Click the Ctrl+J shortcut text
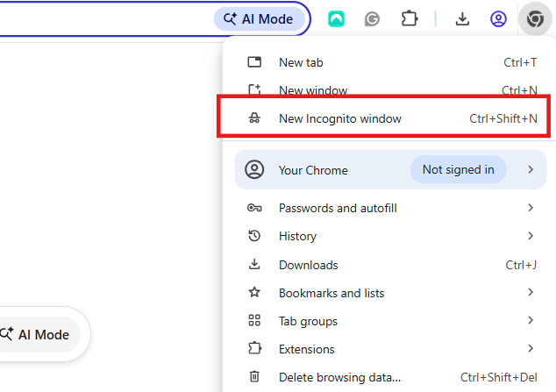 pyautogui.click(x=521, y=265)
